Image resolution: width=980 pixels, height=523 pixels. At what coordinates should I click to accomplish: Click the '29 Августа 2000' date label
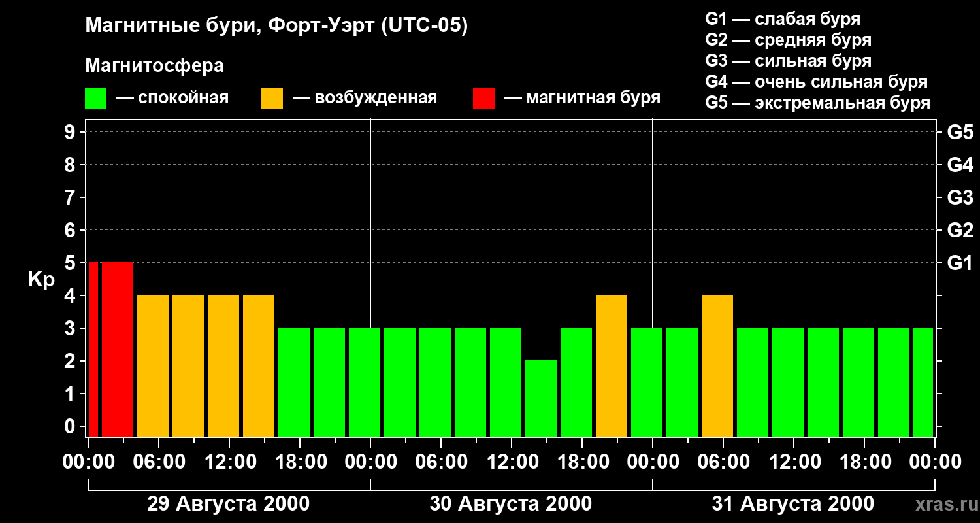click(228, 504)
